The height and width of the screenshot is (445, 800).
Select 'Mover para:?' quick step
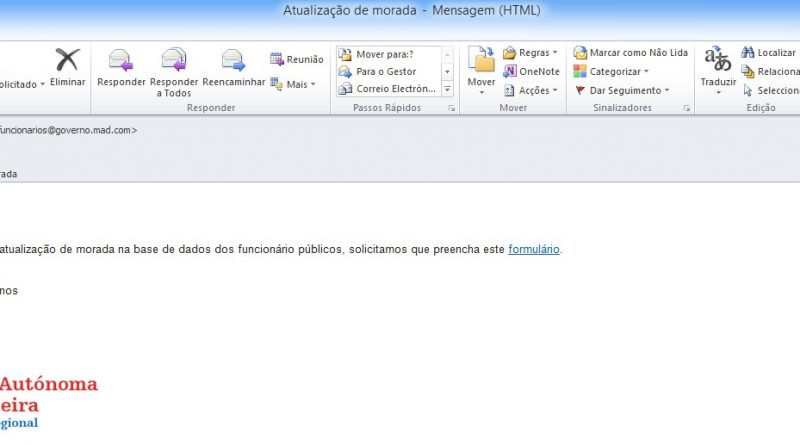385,54
